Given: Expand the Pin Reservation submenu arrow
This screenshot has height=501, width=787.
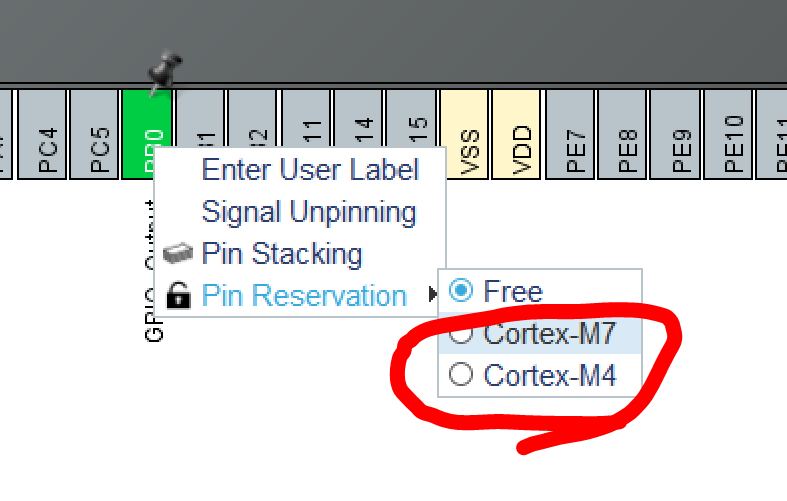Looking at the screenshot, I should coord(432,295).
